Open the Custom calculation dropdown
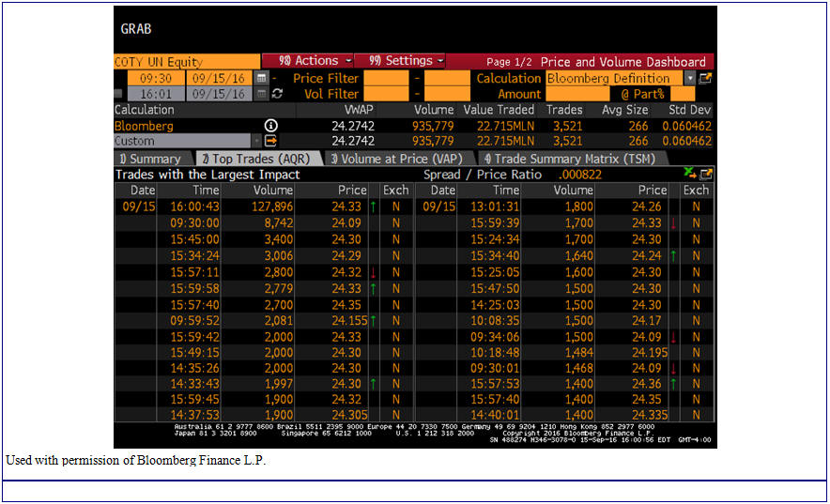The height and width of the screenshot is (504, 830). point(254,141)
